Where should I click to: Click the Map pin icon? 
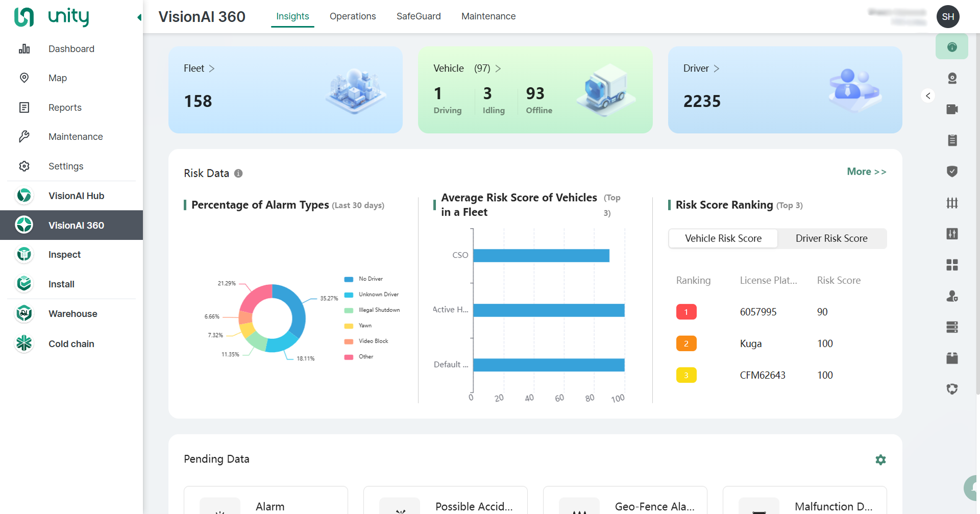(24, 78)
